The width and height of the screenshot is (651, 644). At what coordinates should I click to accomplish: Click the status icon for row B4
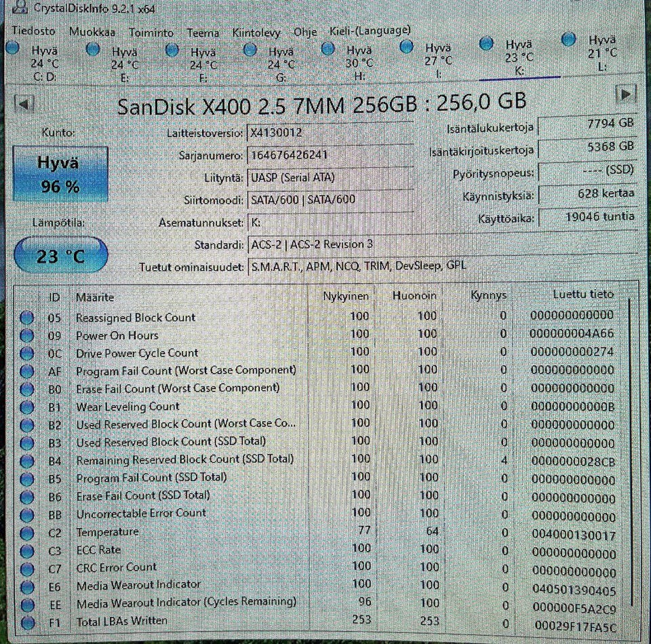(x=26, y=461)
